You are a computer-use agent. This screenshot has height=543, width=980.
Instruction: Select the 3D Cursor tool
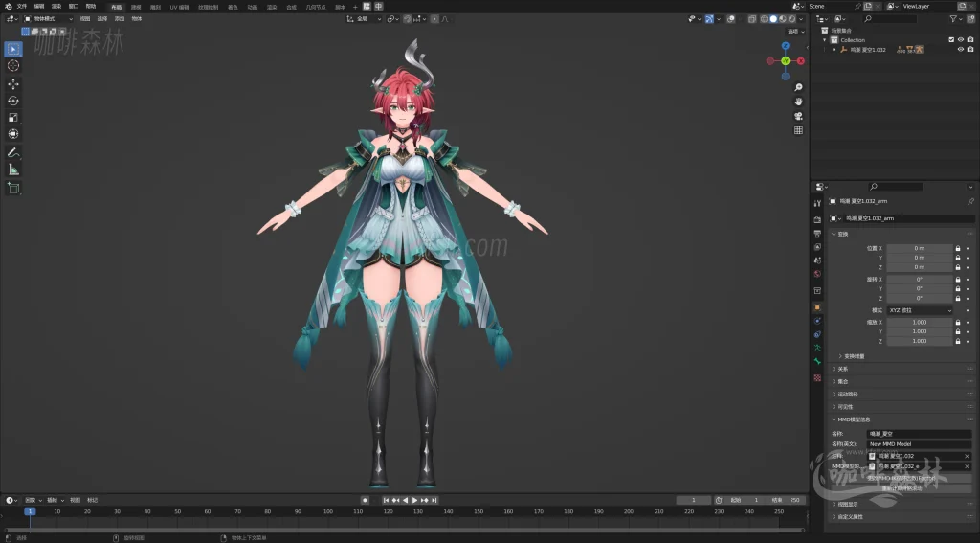click(x=13, y=66)
